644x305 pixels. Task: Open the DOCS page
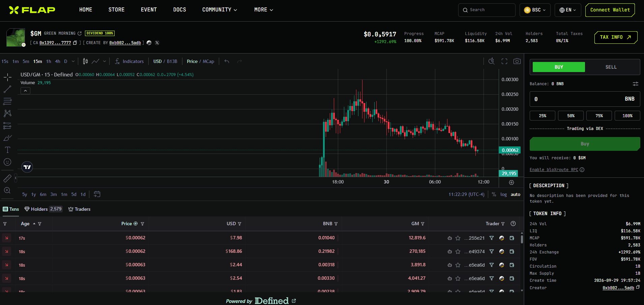click(179, 10)
